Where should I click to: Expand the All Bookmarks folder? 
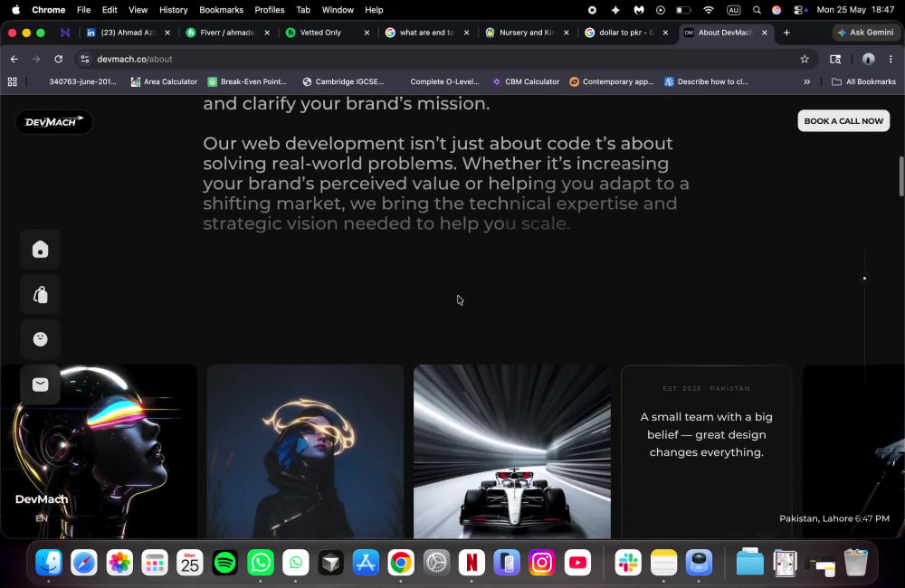point(863,82)
